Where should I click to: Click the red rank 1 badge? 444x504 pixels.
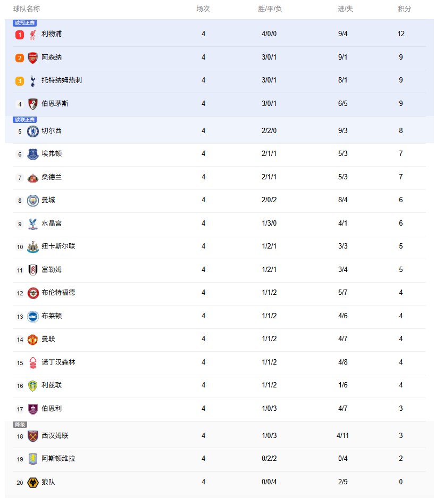20,35
